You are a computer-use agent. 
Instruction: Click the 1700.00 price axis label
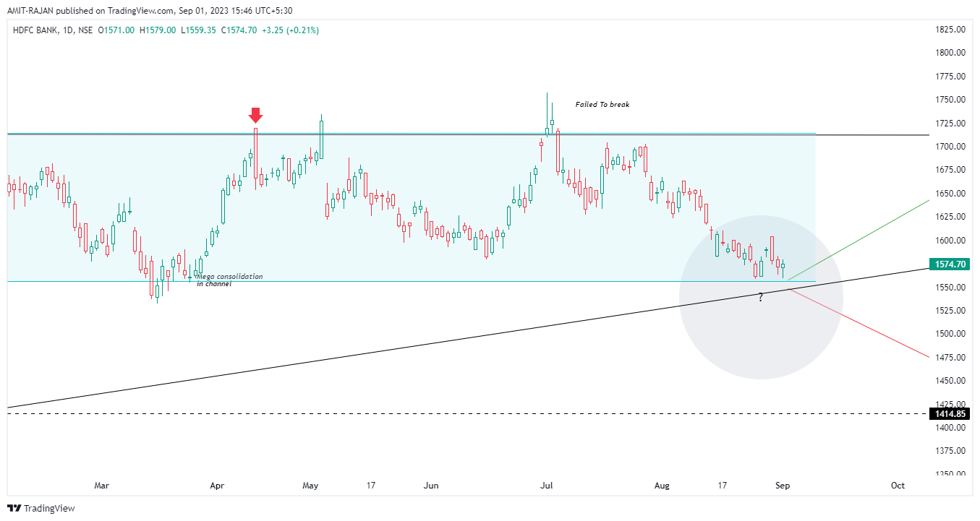coord(950,147)
